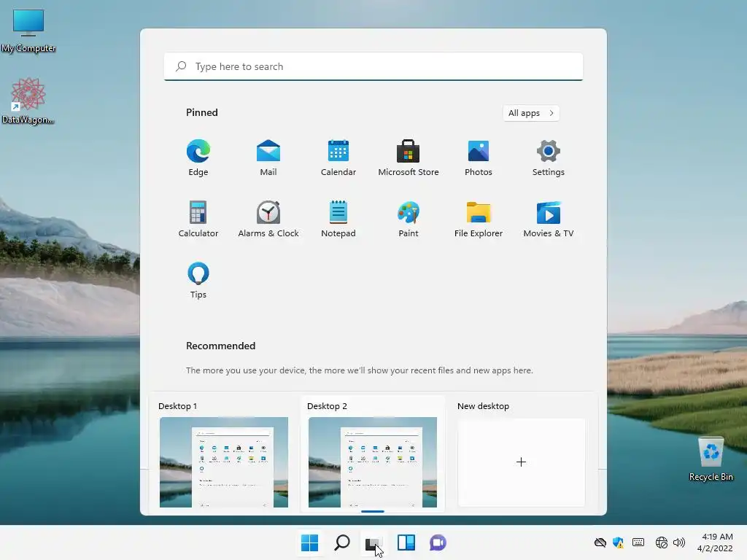The image size is (747, 560).
Task: Open the Tips app
Action: [198, 280]
